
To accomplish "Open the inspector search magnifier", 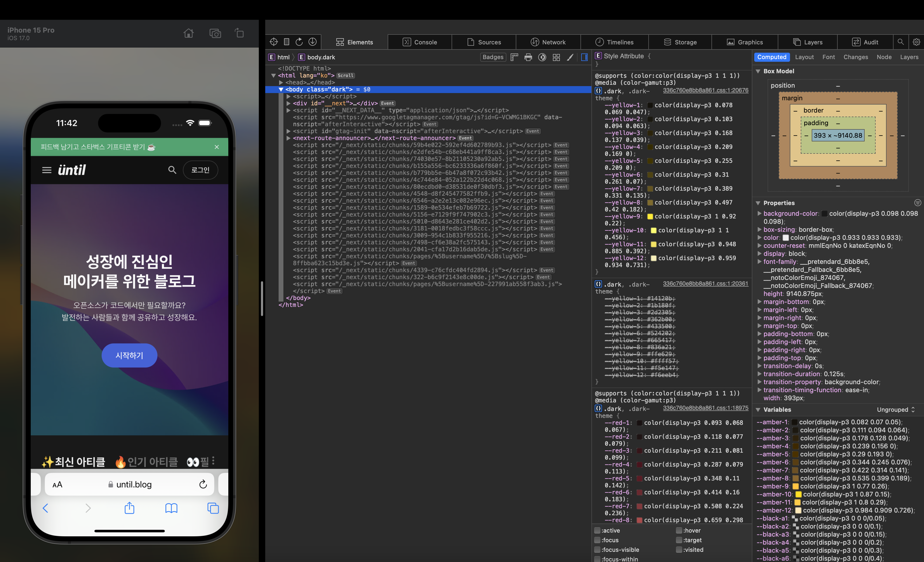I will (x=900, y=42).
